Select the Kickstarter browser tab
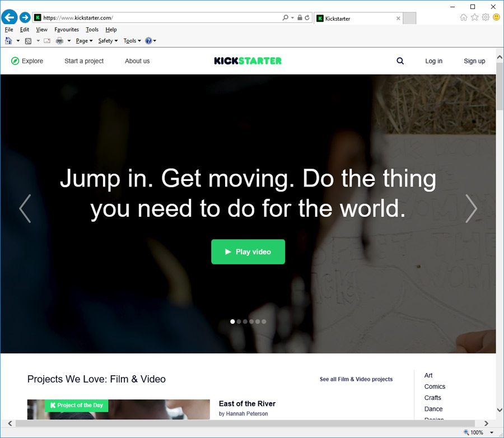 coord(357,18)
